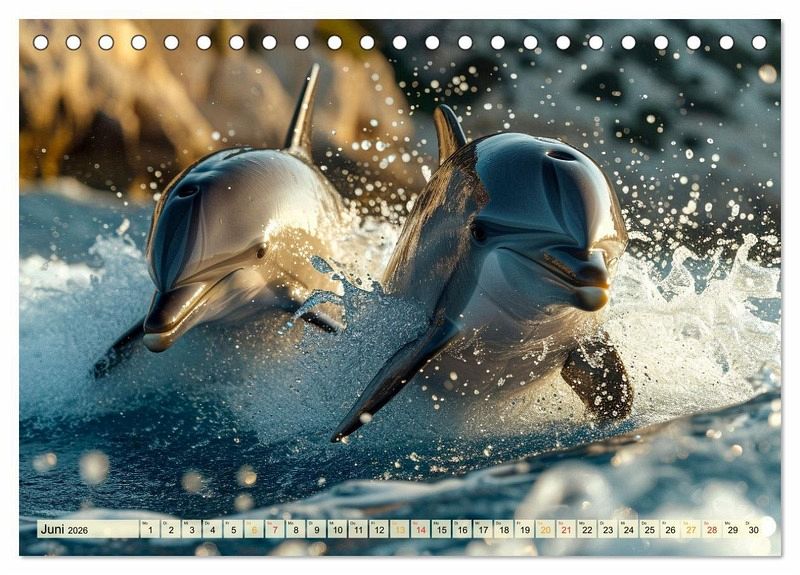Screen dimensions: 800x575
Task: Select day 24 in the calendar strip
Action: click(x=629, y=529)
